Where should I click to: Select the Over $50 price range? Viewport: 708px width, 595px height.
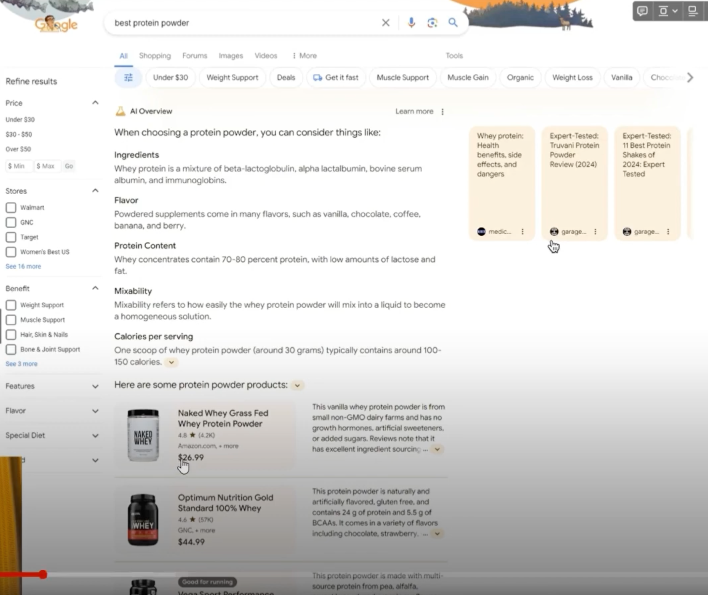(18, 149)
